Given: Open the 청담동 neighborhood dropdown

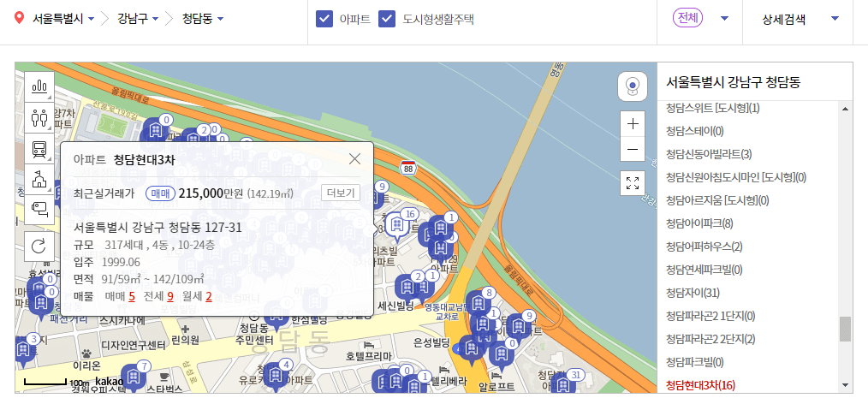Looking at the screenshot, I should [203, 19].
